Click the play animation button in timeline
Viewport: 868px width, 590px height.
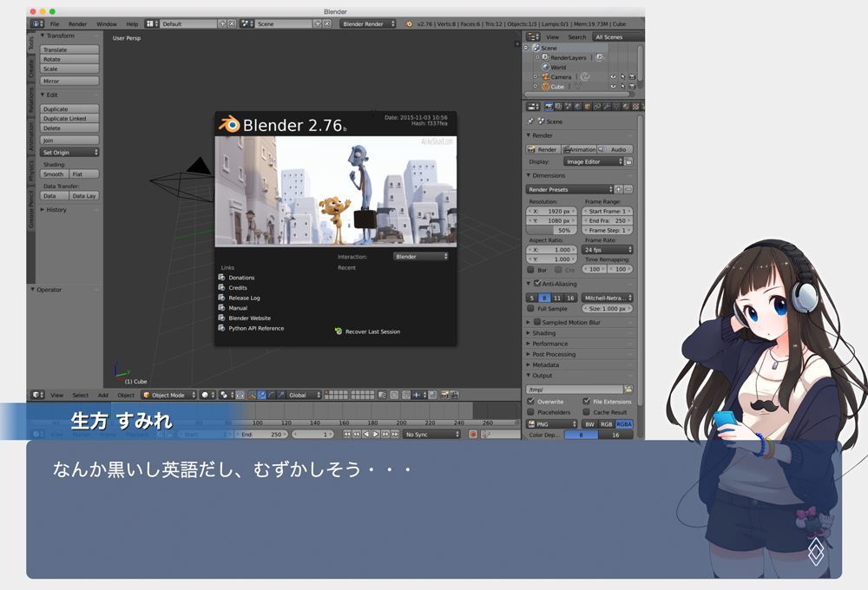[375, 435]
